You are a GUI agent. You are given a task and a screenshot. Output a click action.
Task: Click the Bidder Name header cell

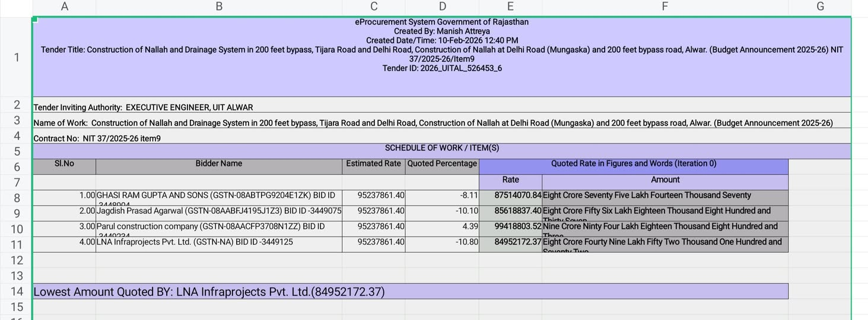(x=219, y=164)
